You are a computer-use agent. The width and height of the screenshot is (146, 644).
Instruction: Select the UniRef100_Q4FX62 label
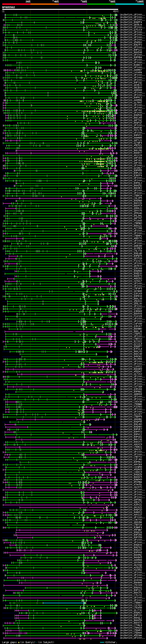pyautogui.click(x=131, y=110)
